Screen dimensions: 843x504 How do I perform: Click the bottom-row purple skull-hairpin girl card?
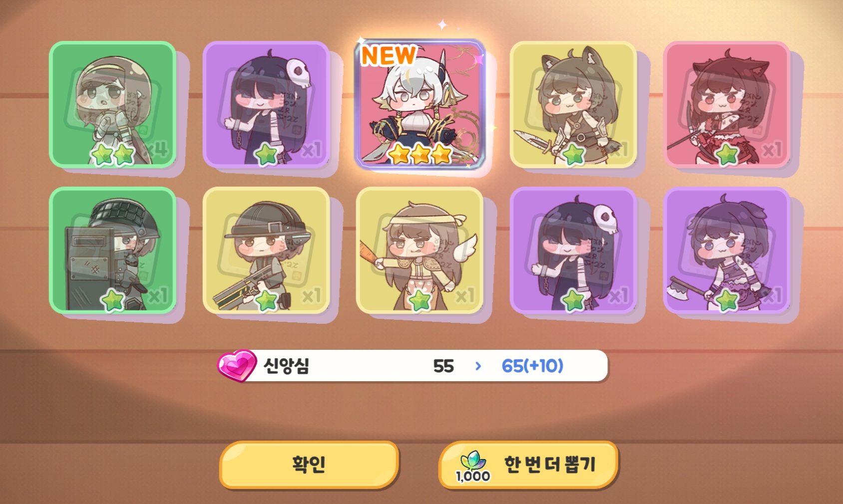pyautogui.click(x=573, y=251)
